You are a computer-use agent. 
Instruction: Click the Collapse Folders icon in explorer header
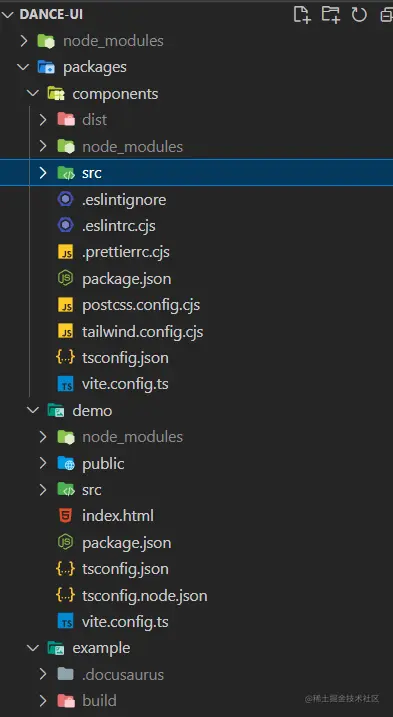[387, 15]
